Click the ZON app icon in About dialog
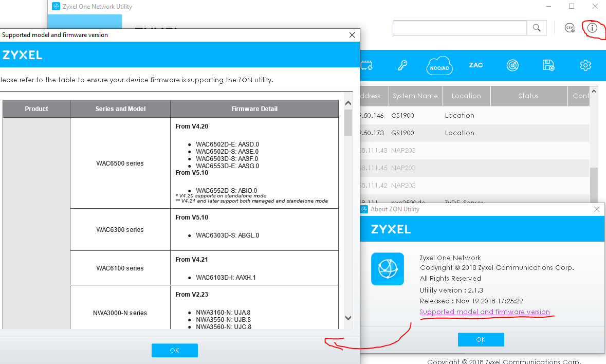The image size is (606, 364). 388,269
